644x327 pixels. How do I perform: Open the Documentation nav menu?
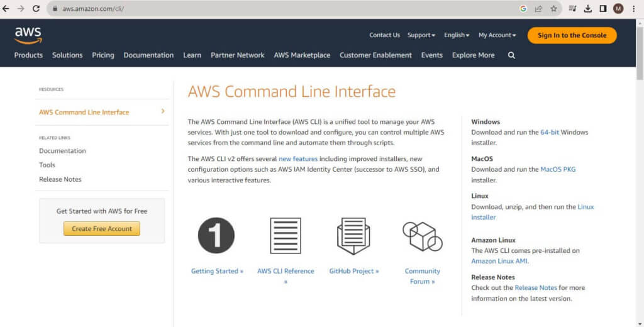click(148, 55)
